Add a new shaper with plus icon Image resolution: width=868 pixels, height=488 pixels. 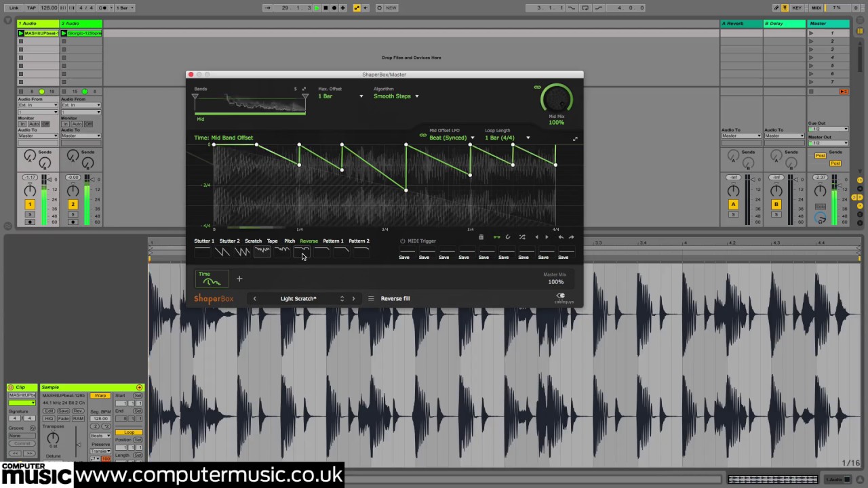(x=239, y=279)
